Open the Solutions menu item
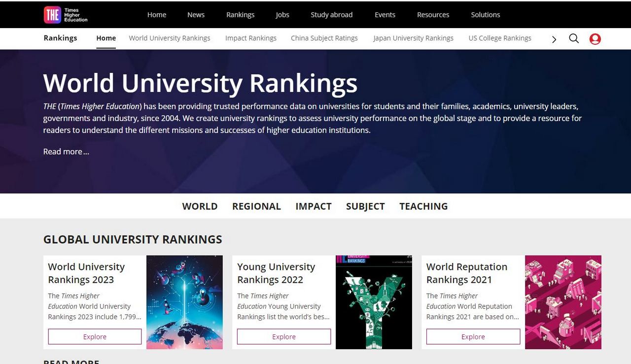The height and width of the screenshot is (364, 631). point(485,15)
